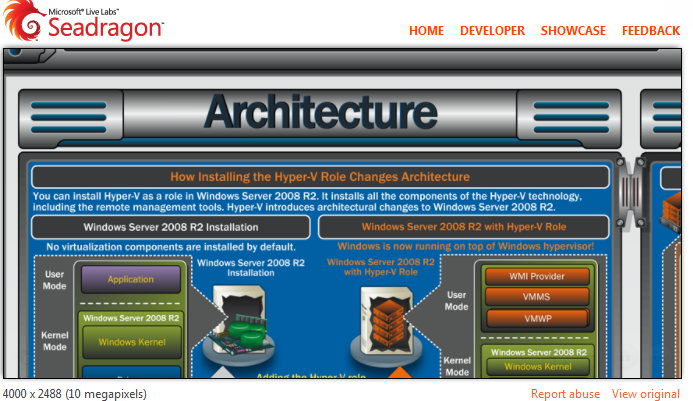693x401 pixels.
Task: Click the WMI Provider orange block
Action: tap(537, 276)
